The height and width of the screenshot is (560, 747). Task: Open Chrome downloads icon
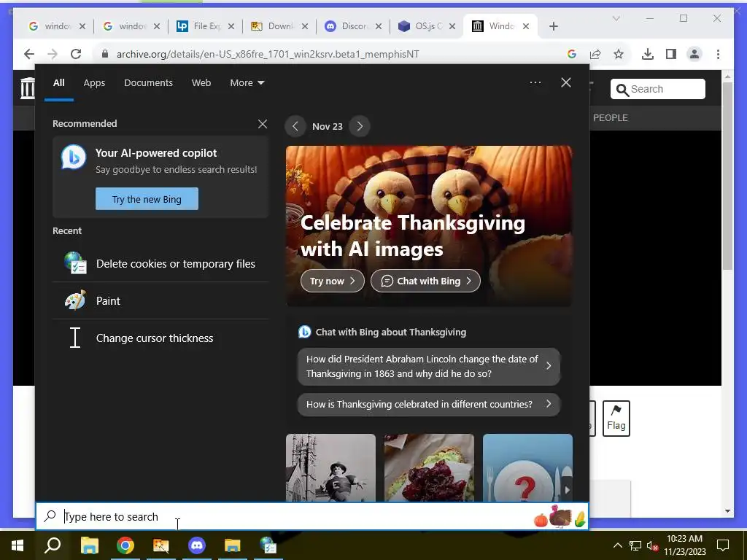[648, 54]
